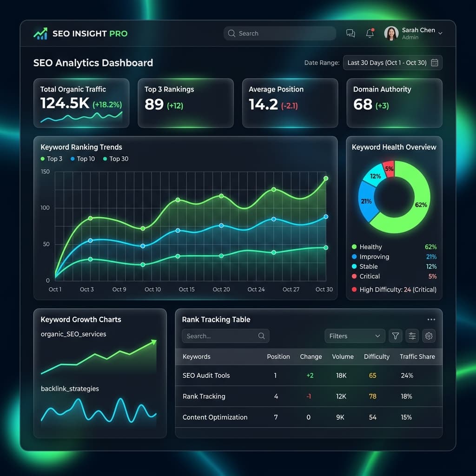Open the gear settings icon on Rank Tracking Table

pos(429,336)
